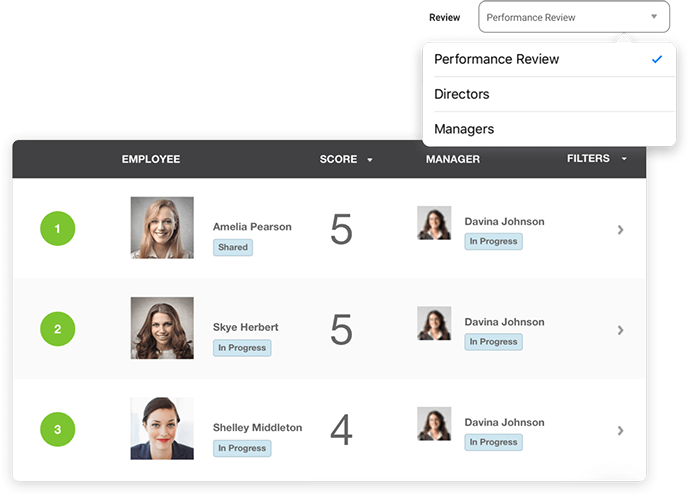Click the EMPLOYEE column header
The image size is (690, 496).
[x=151, y=159]
